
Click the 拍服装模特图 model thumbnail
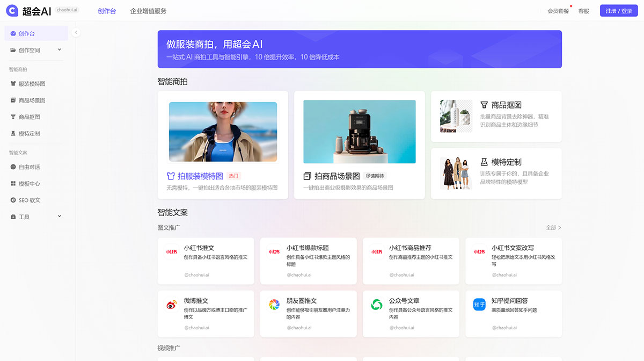click(x=223, y=131)
